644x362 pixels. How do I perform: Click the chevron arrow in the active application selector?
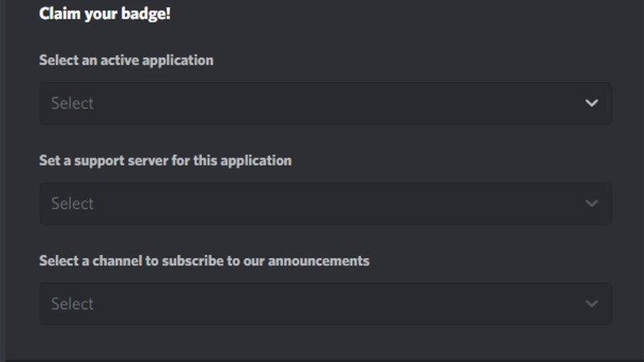[592, 103]
